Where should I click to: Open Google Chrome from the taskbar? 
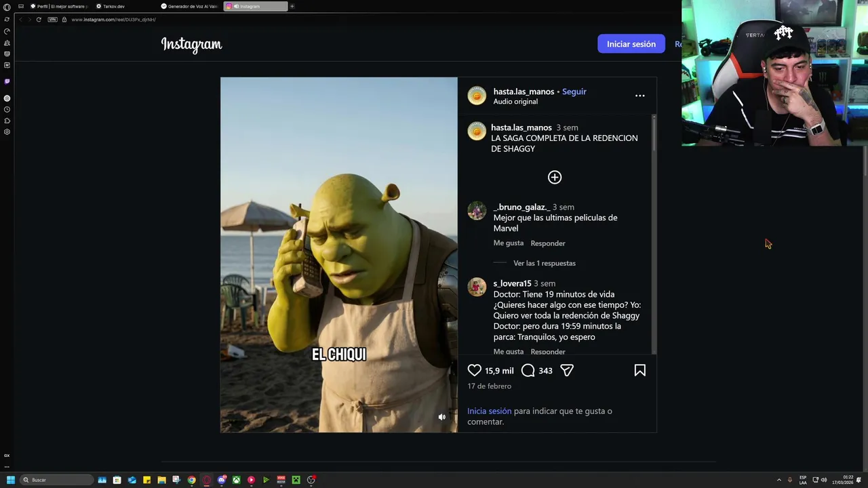click(191, 480)
